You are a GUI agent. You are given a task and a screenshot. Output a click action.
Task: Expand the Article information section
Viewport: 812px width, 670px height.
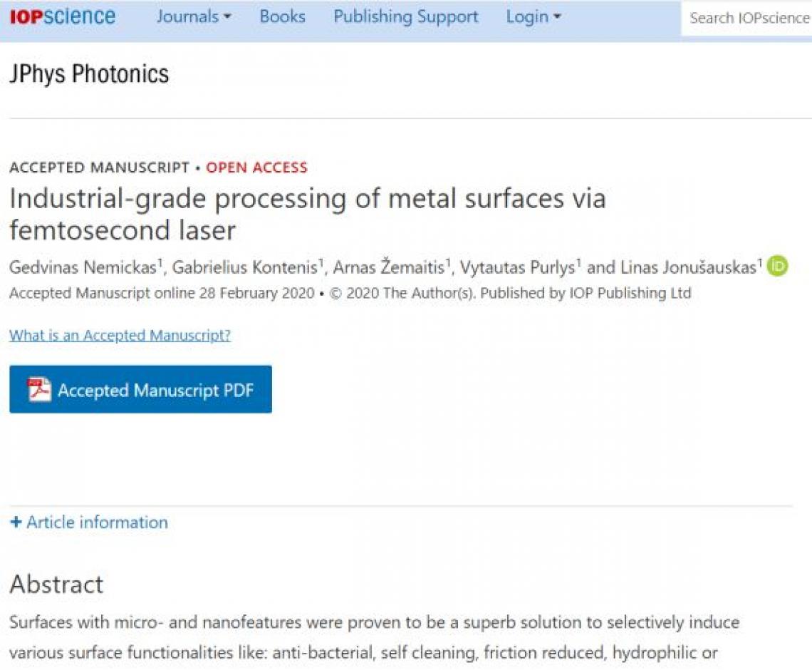pyautogui.click(x=89, y=522)
